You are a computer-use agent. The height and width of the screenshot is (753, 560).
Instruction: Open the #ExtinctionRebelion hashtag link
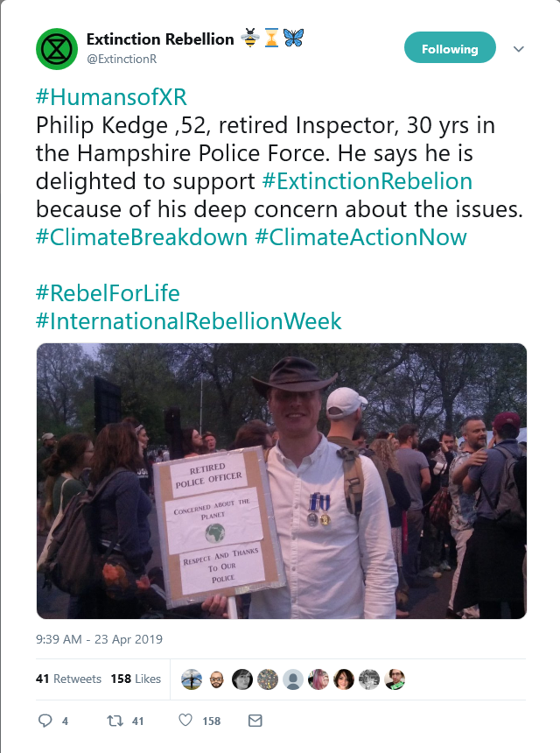point(367,181)
